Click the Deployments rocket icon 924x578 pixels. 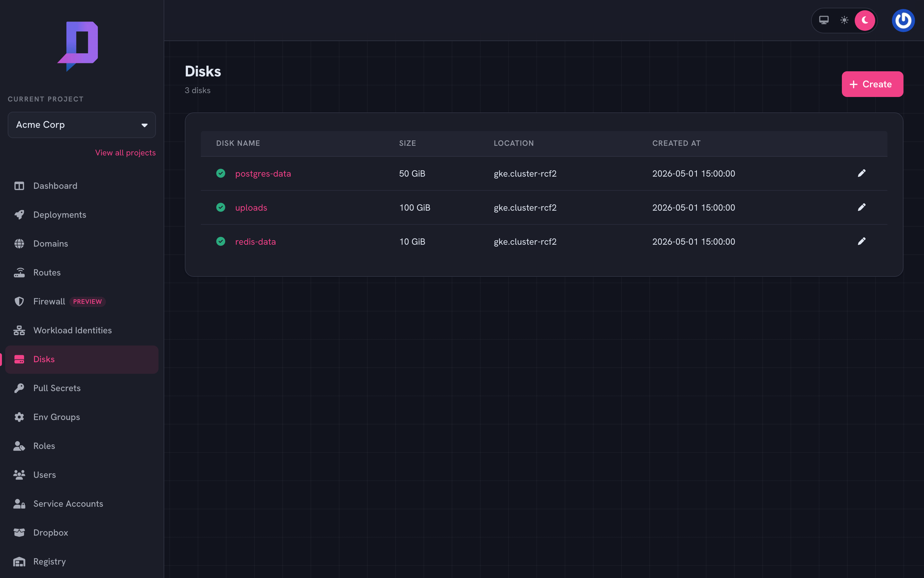click(x=19, y=215)
